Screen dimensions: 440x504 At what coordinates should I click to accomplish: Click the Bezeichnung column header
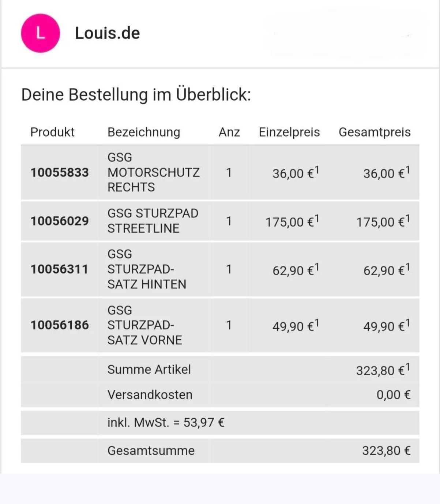pyautogui.click(x=144, y=132)
